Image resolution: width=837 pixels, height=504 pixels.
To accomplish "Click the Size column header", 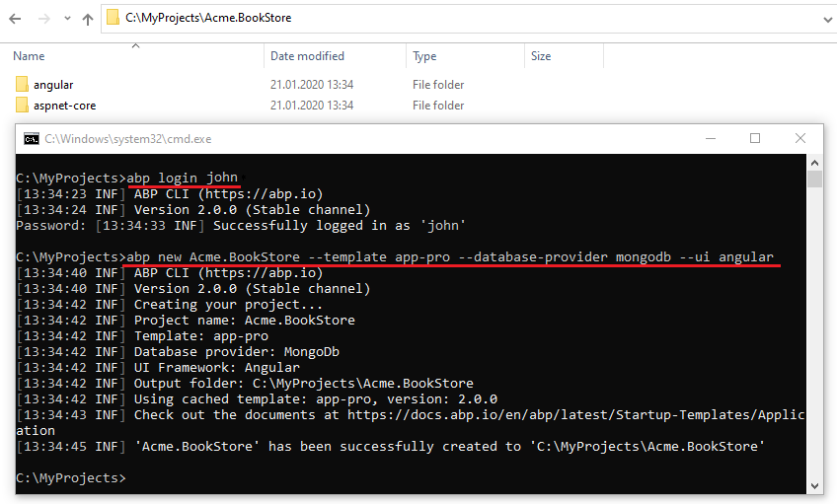I will 541,56.
